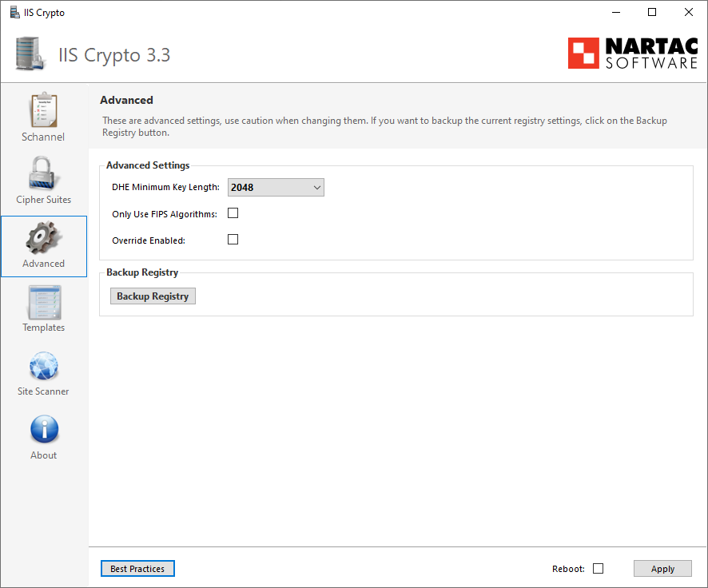Open the Schannel section icon

[x=44, y=110]
